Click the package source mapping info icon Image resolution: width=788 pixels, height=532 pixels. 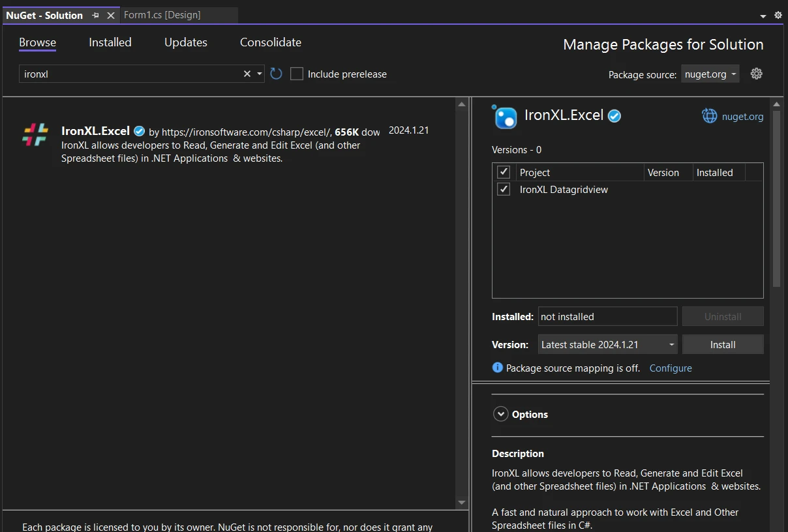click(498, 368)
